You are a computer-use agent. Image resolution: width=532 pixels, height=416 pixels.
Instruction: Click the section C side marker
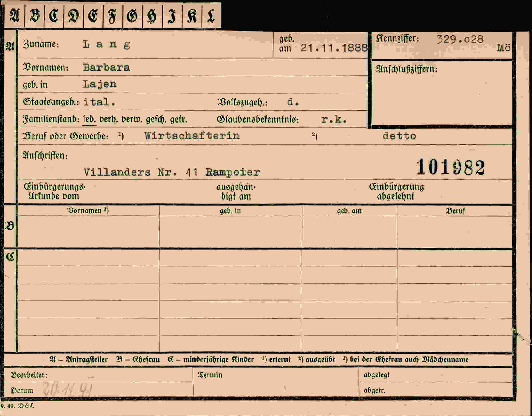click(x=10, y=256)
